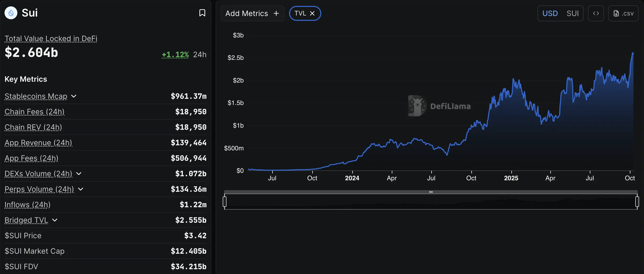644x274 pixels.
Task: Download chart data as .csv
Action: coord(623,13)
